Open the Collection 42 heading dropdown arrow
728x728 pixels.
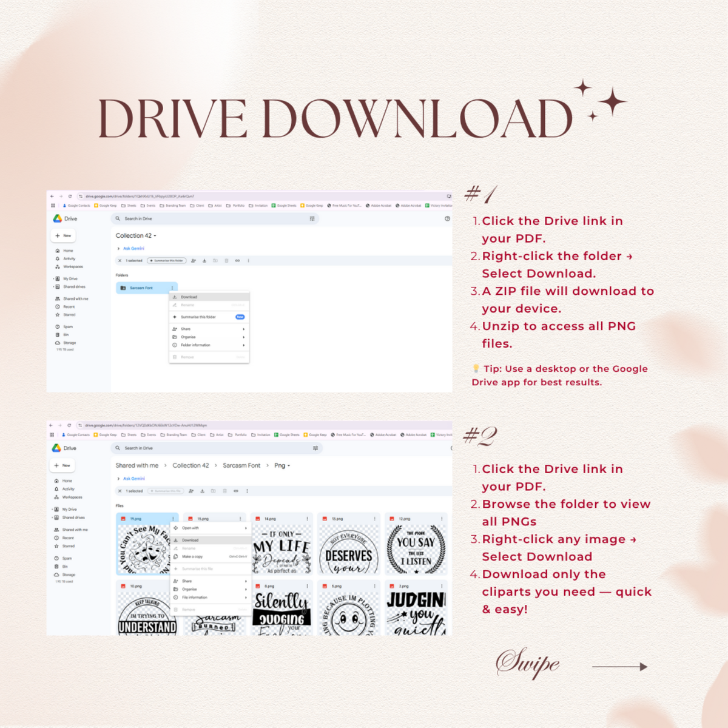coord(155,236)
